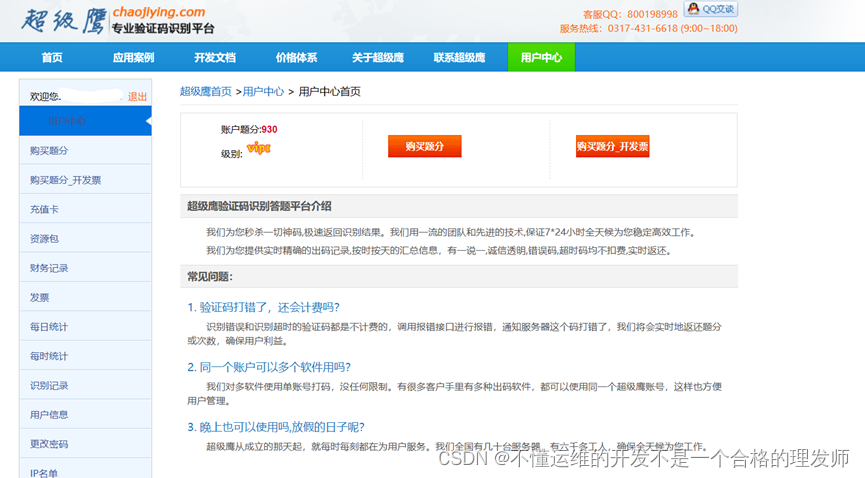
Task: Click the 超级鹰验证码识别答题平台介绍 heading
Action: coord(259,206)
